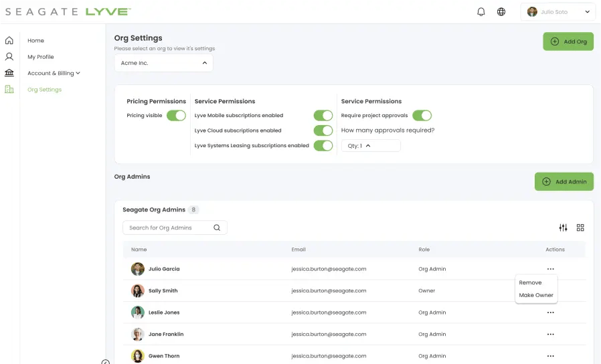Toggle Require project approvals switch
601x364 pixels.
click(x=422, y=116)
